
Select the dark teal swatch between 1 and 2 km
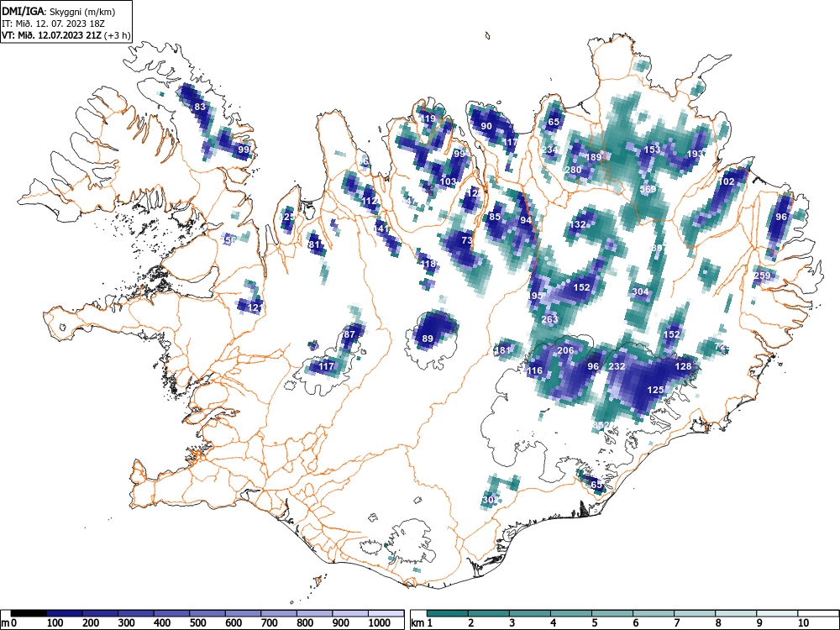pyautogui.click(x=448, y=613)
